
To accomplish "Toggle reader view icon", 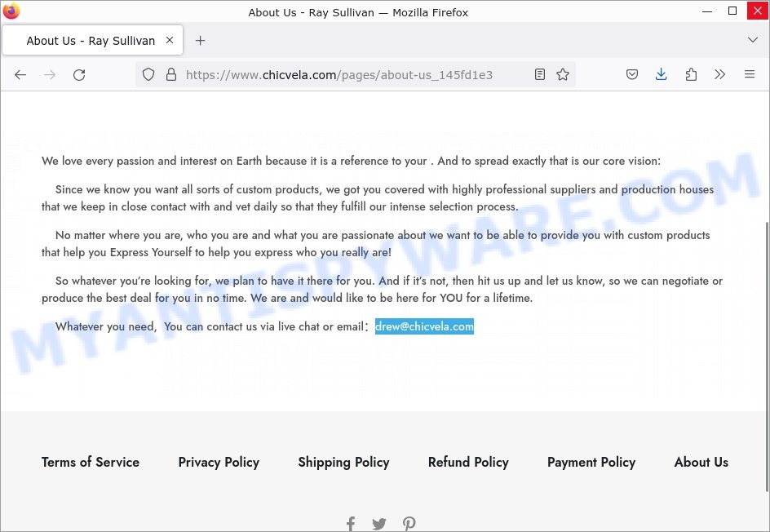I will click(x=540, y=75).
